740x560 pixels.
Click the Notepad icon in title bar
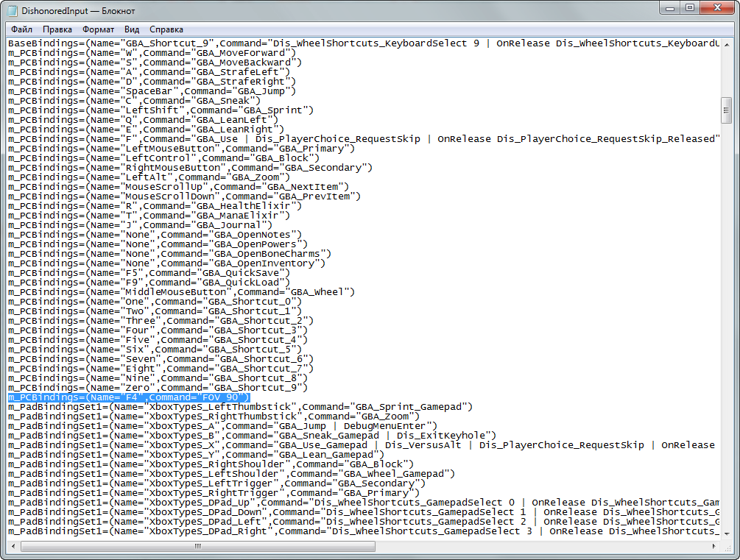[x=11, y=10]
